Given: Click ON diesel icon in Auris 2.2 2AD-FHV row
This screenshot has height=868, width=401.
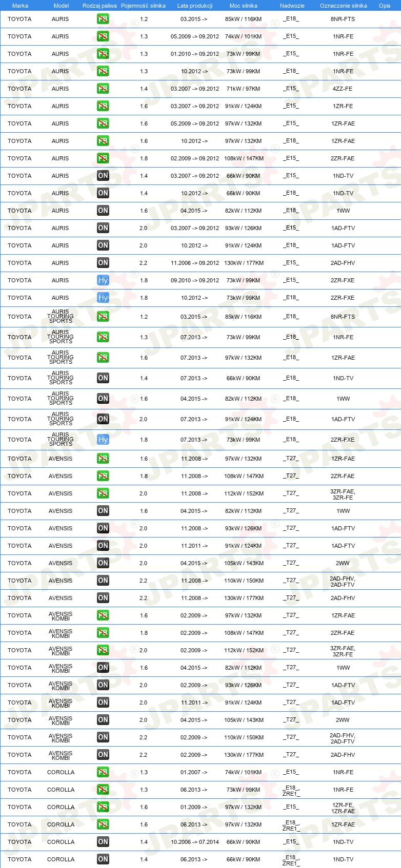Looking at the screenshot, I should (x=103, y=263).
